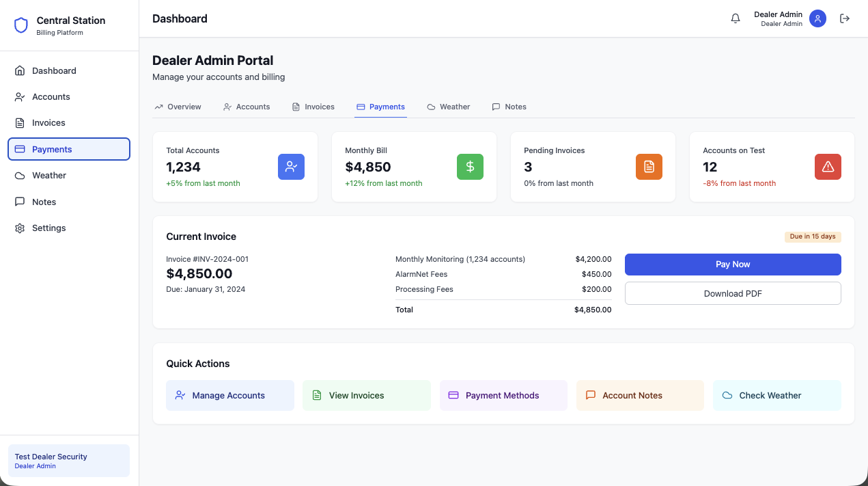
Task: Click the $450.00 amount
Action: coord(596,274)
